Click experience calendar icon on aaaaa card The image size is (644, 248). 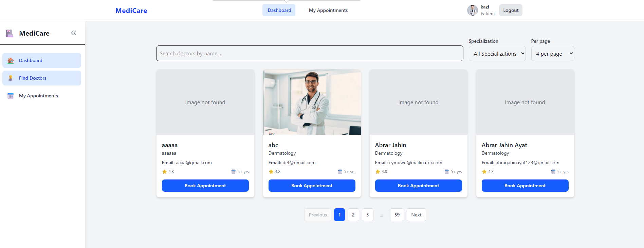click(234, 172)
